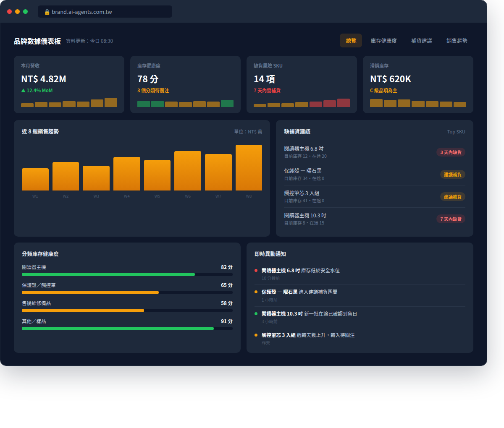The width and height of the screenshot is (504, 428).
Task: Click the green dot beside 閱讀器主機 10.3 吋 alert
Action: (256, 313)
